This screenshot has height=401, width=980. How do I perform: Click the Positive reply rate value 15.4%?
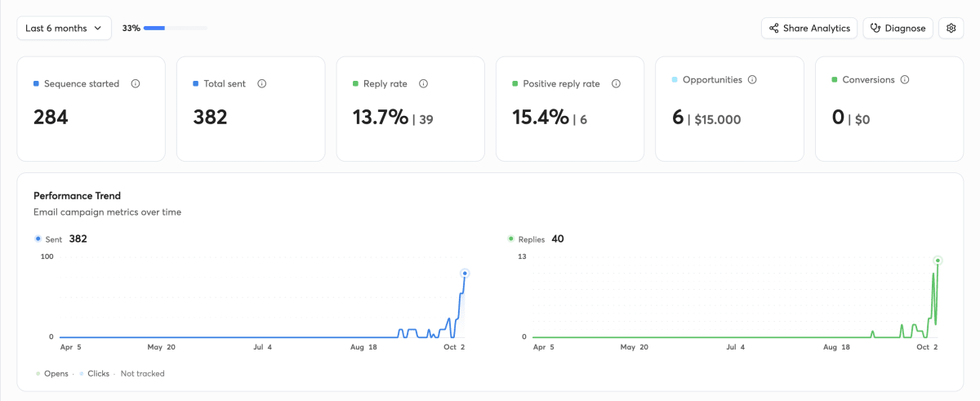540,118
